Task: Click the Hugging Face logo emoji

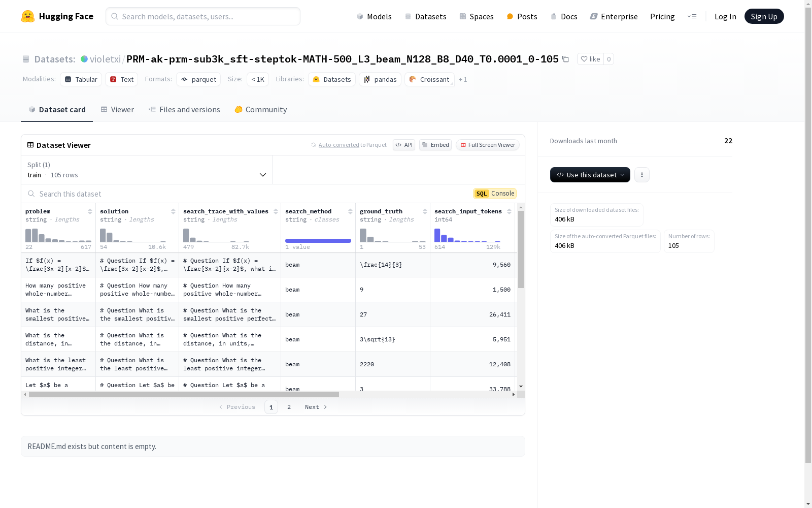Action: coord(28,16)
